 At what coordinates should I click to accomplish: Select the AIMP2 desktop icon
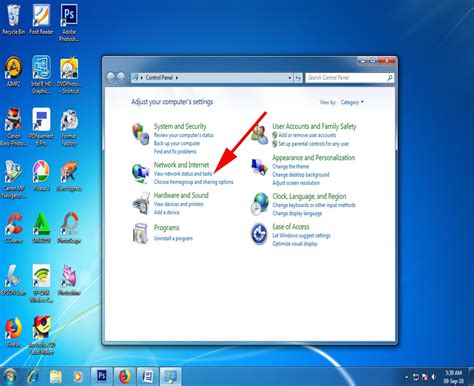[14, 72]
